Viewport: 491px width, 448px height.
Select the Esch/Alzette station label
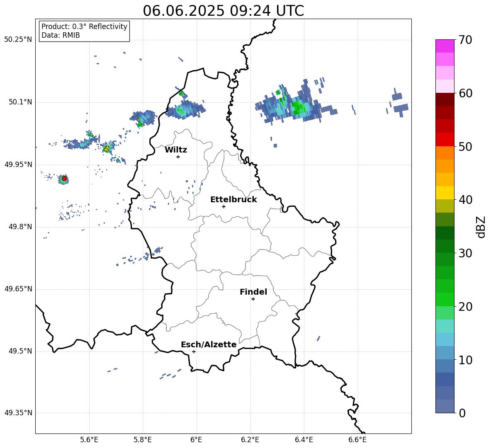[x=209, y=344]
